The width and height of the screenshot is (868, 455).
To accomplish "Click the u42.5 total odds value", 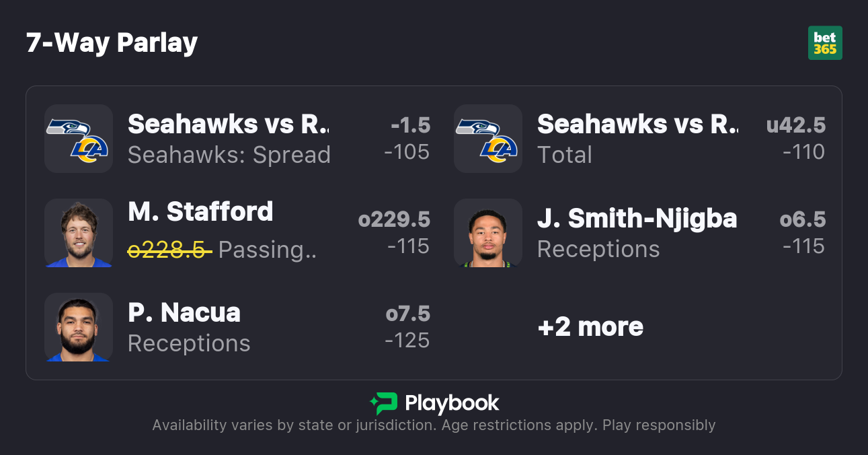I will point(795,125).
